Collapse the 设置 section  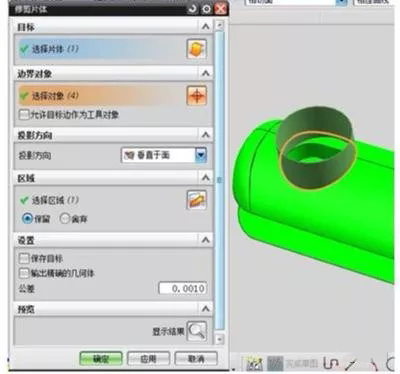pos(206,240)
